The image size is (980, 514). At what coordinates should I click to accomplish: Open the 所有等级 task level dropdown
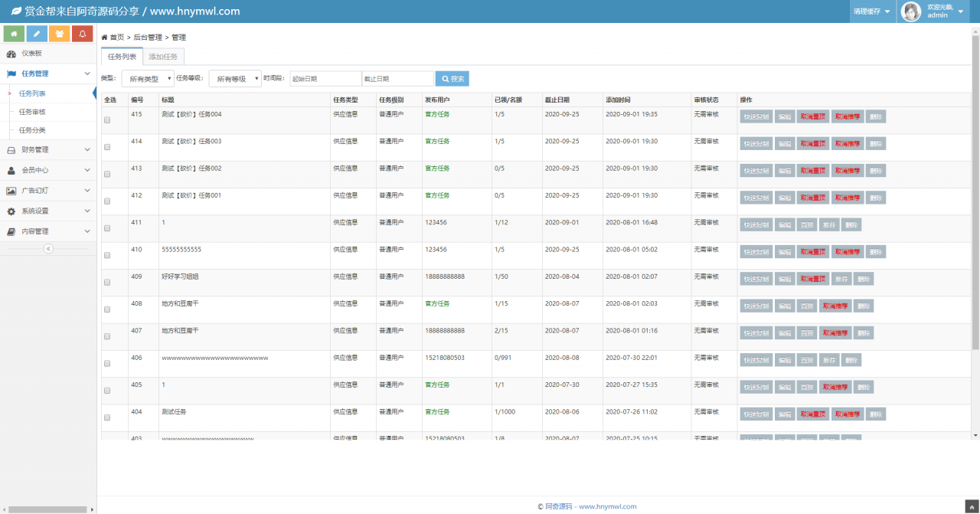[234, 79]
